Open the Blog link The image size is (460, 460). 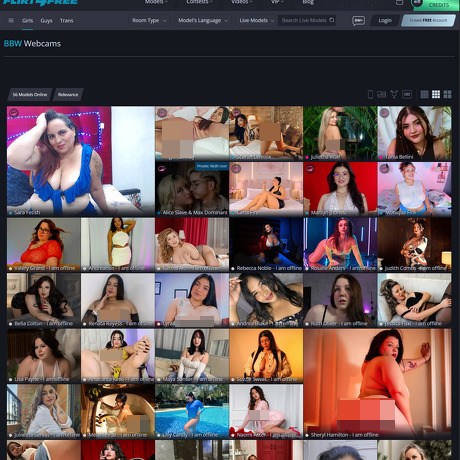click(308, 2)
